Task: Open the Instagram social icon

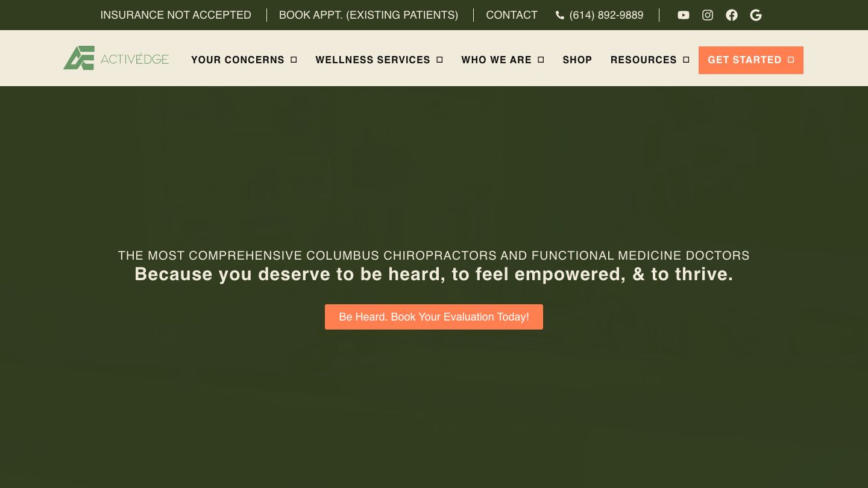Action: [x=708, y=15]
